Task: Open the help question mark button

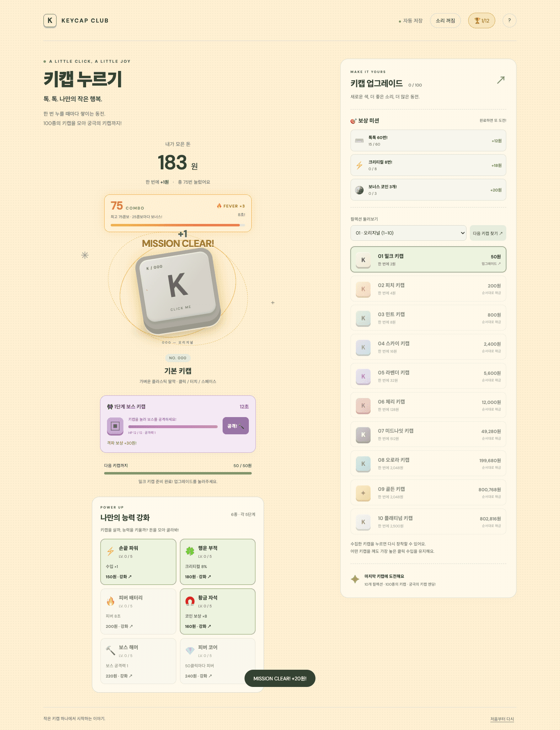Action: coord(510,21)
